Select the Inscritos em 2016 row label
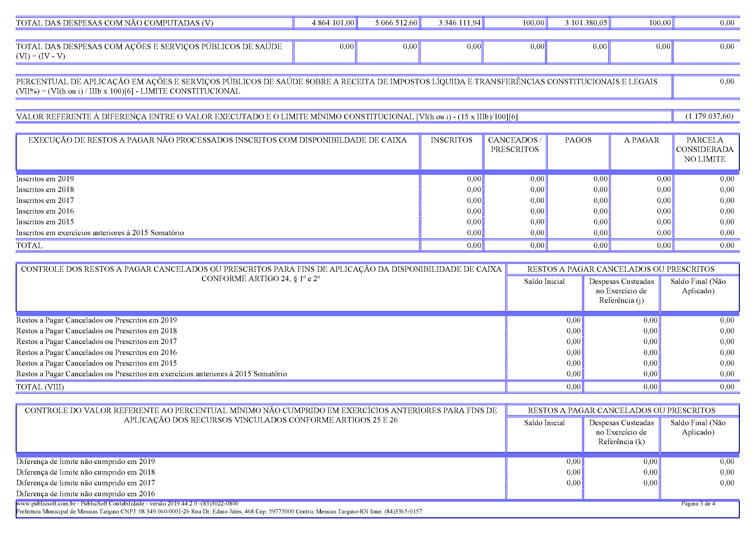Image resolution: width=756 pixels, height=534 pixels. [45, 211]
